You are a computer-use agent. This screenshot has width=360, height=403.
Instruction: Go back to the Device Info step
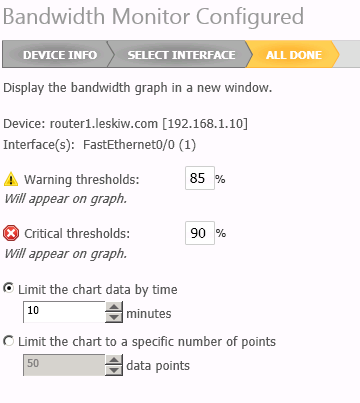point(56,54)
